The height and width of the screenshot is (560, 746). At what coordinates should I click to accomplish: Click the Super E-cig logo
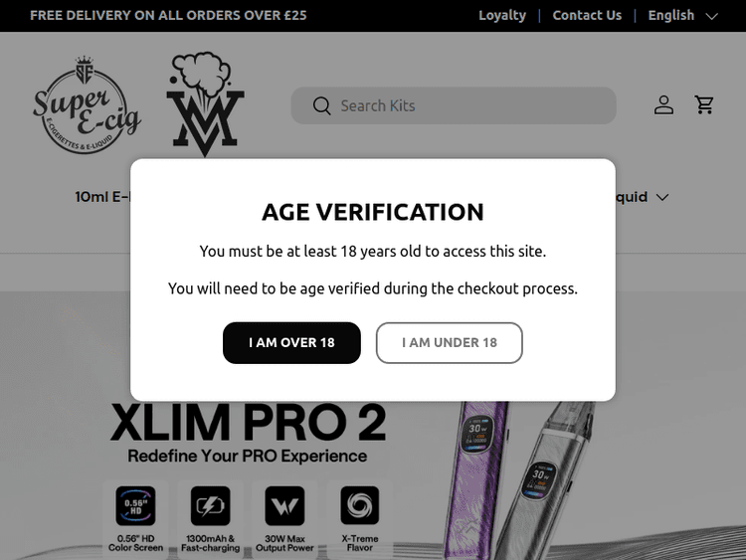87,106
